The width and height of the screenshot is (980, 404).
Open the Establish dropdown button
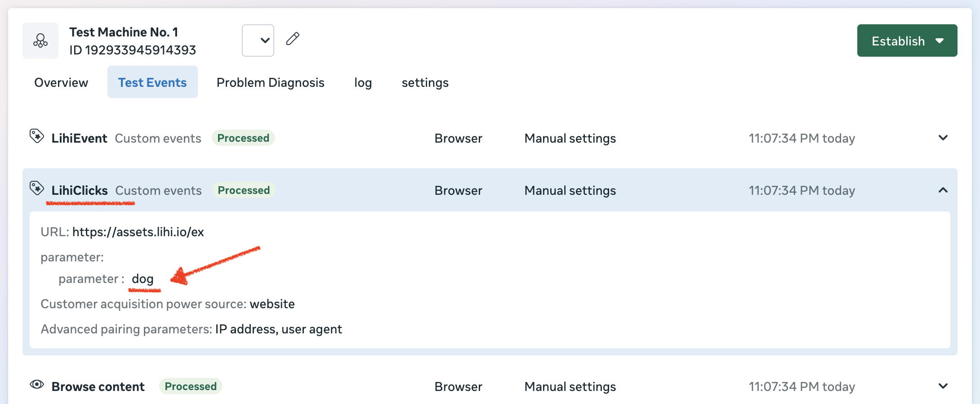(907, 41)
